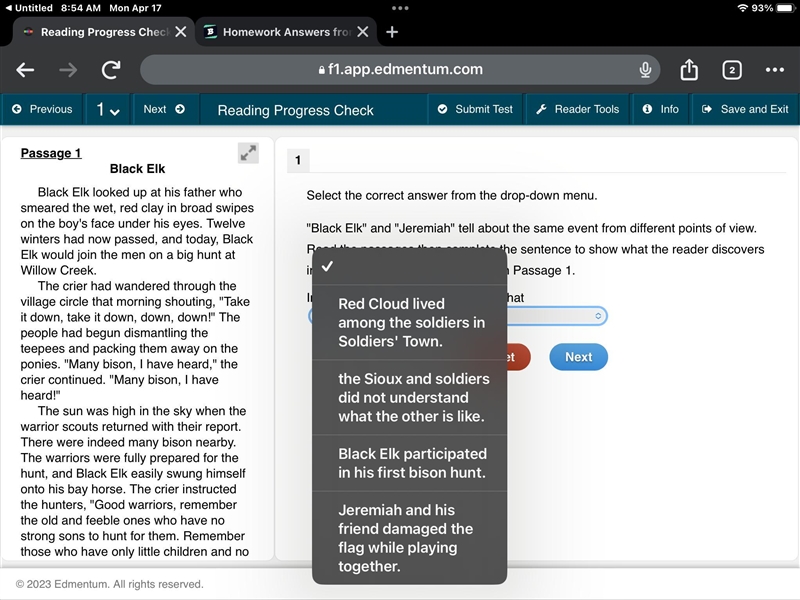Go to Previous question
The height and width of the screenshot is (600, 800).
pyautogui.click(x=42, y=109)
